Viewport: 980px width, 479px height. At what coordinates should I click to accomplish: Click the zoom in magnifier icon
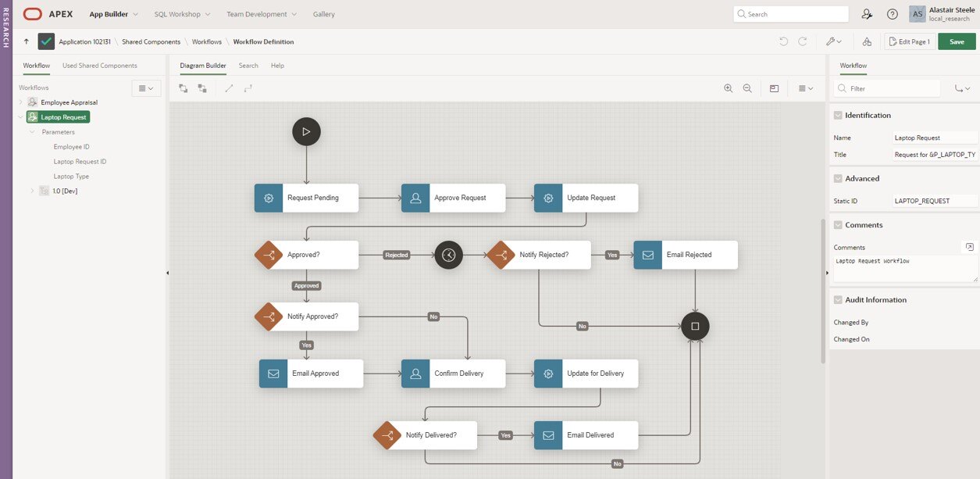click(x=729, y=88)
